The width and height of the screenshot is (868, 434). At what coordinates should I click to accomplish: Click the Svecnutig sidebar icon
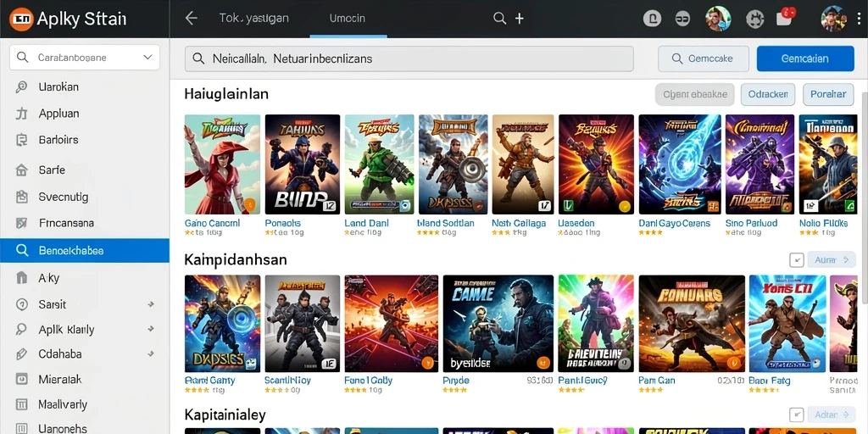coord(21,197)
